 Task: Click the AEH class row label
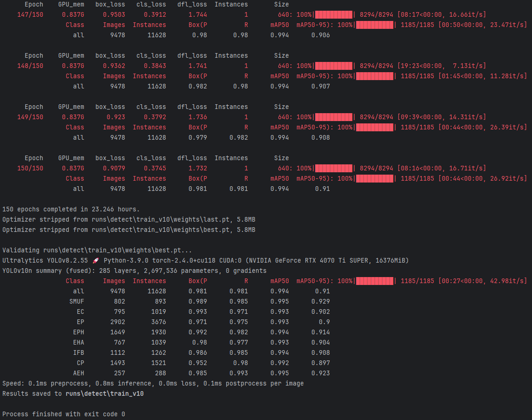pyautogui.click(x=78, y=373)
